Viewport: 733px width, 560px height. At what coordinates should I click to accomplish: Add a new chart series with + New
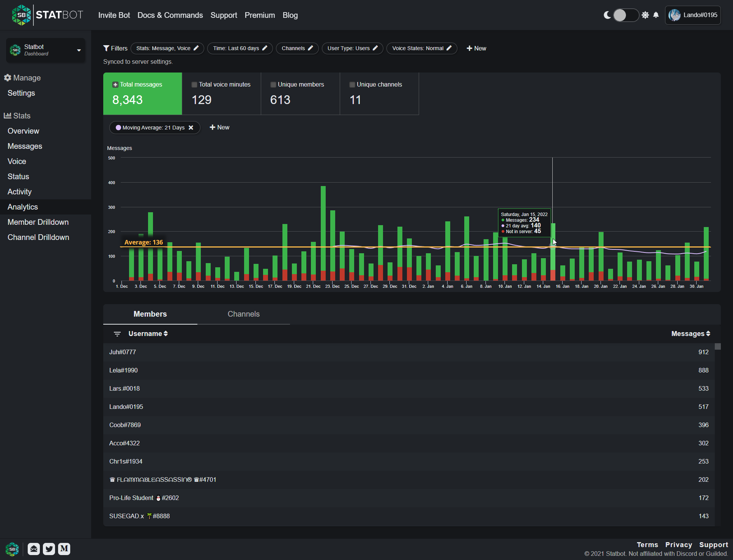point(220,127)
